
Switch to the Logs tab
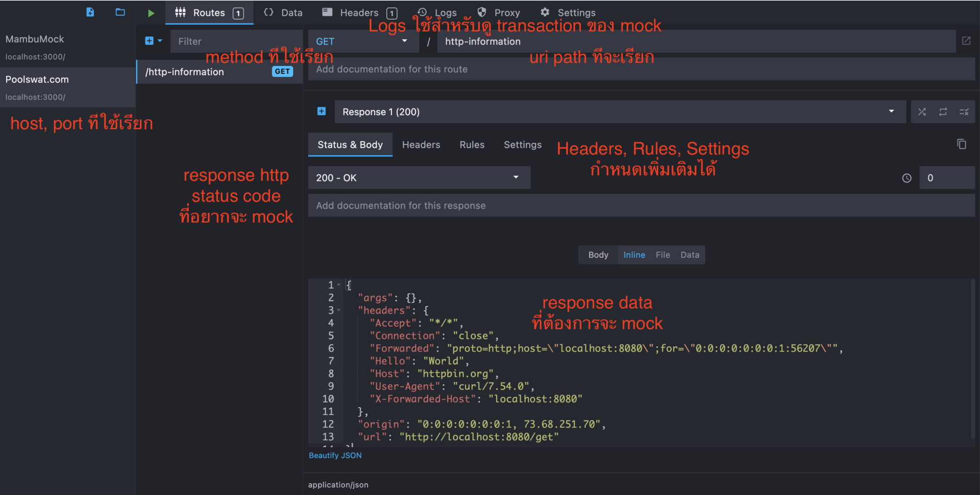[x=437, y=13]
